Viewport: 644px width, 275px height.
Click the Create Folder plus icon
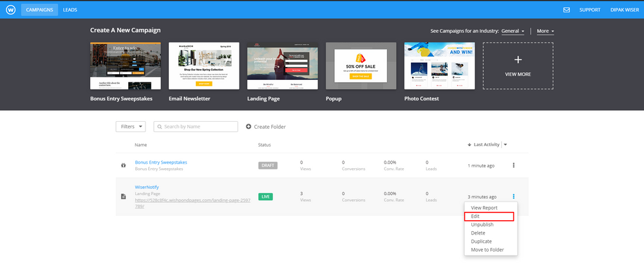click(x=249, y=127)
